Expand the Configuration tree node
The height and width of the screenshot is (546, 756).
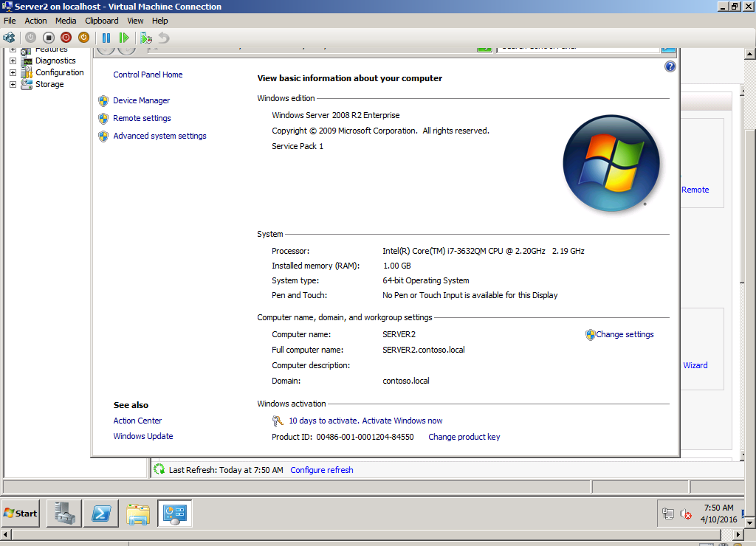[x=13, y=73]
